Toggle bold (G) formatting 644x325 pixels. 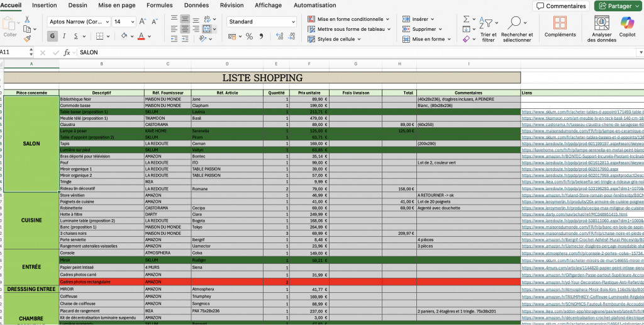pos(53,37)
